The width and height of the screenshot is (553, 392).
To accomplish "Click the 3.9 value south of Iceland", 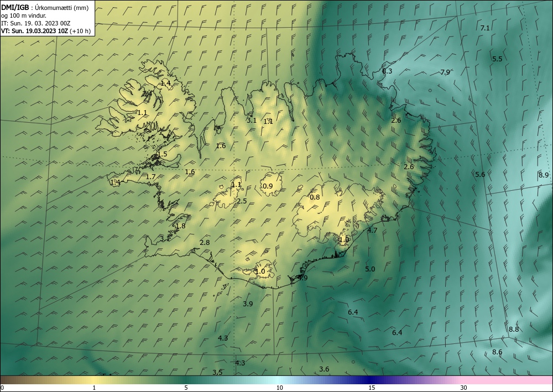I will 248,304.
